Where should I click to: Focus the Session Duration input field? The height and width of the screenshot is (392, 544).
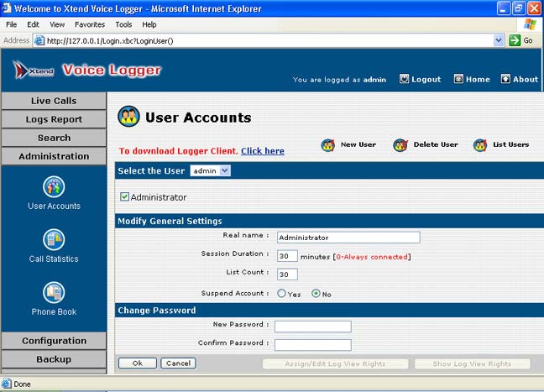287,256
